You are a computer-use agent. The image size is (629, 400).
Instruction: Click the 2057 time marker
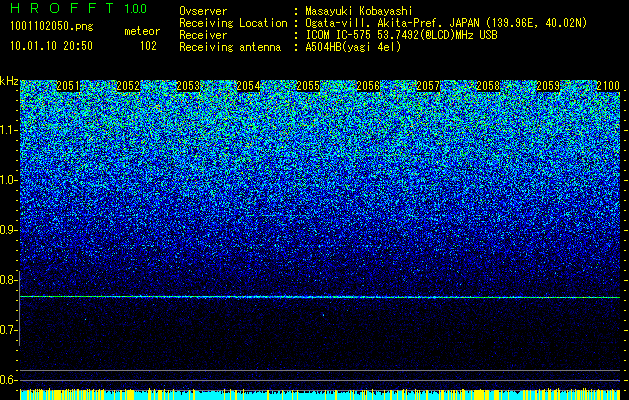point(428,86)
